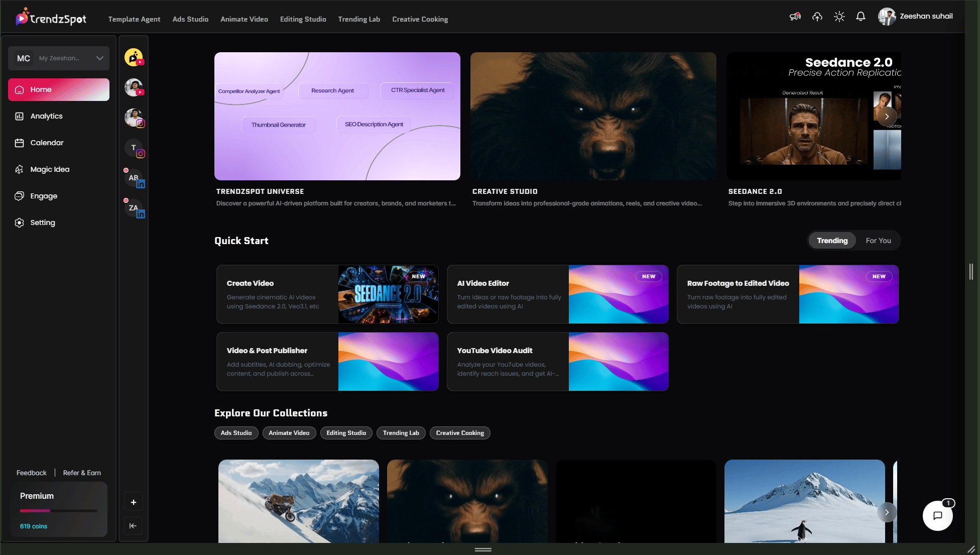Image resolution: width=980 pixels, height=555 pixels.
Task: Open Editing Studio in top navigation
Action: tap(303, 19)
